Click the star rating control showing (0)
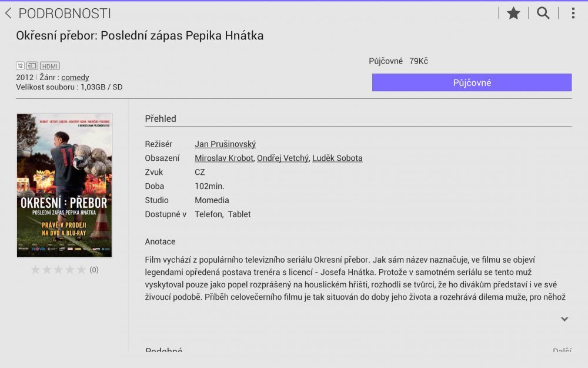The width and height of the screenshot is (588, 368). click(59, 269)
